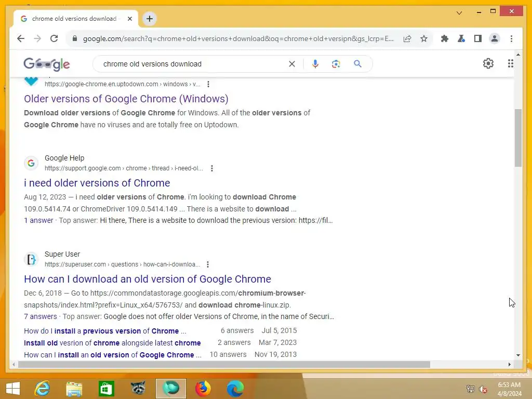Click the forward navigation arrow
532x399 pixels.
(x=37, y=38)
